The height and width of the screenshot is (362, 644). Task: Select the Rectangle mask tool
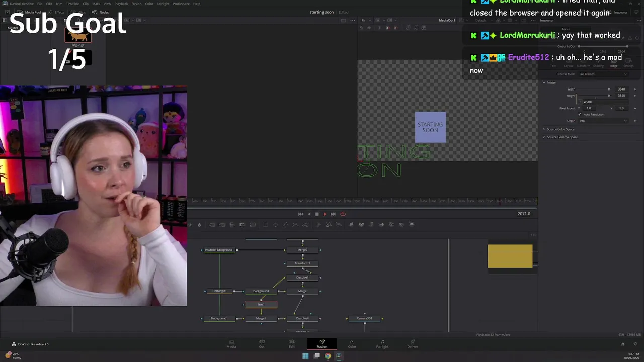[x=265, y=225]
